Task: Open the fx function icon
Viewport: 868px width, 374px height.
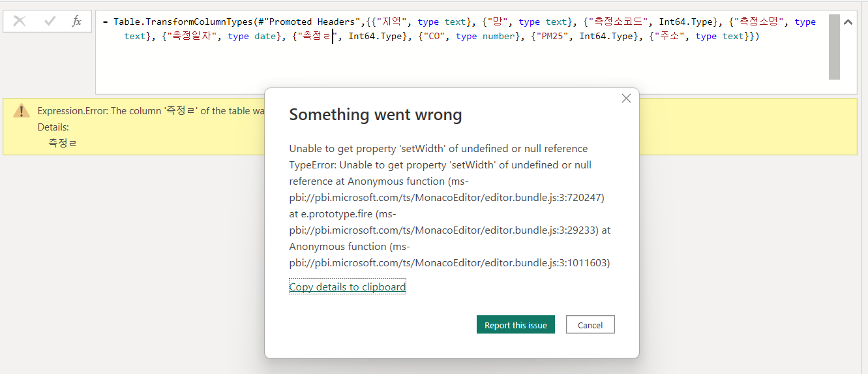Action: (77, 22)
